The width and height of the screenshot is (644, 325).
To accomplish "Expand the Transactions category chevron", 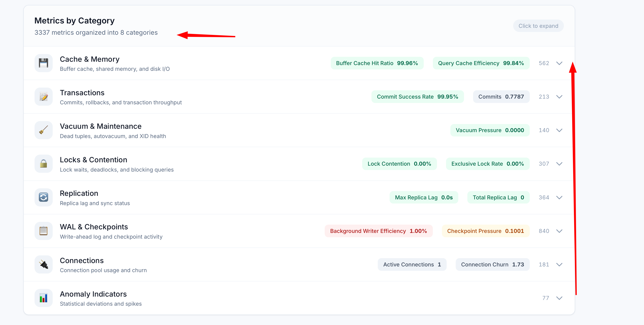I will [559, 97].
